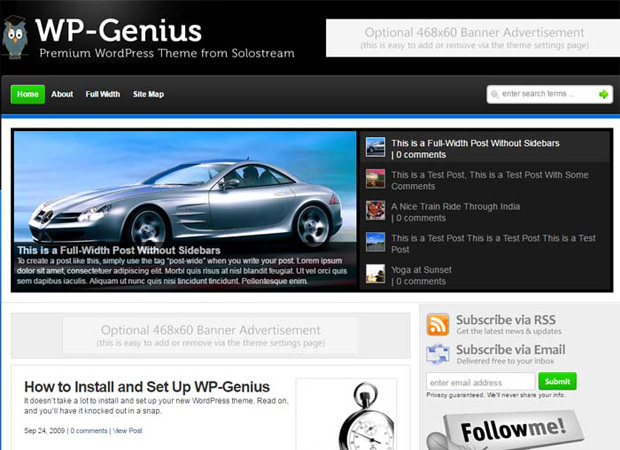The height and width of the screenshot is (450, 620).
Task: Click thumbnail beside Train Ride Through India
Action: (x=375, y=210)
